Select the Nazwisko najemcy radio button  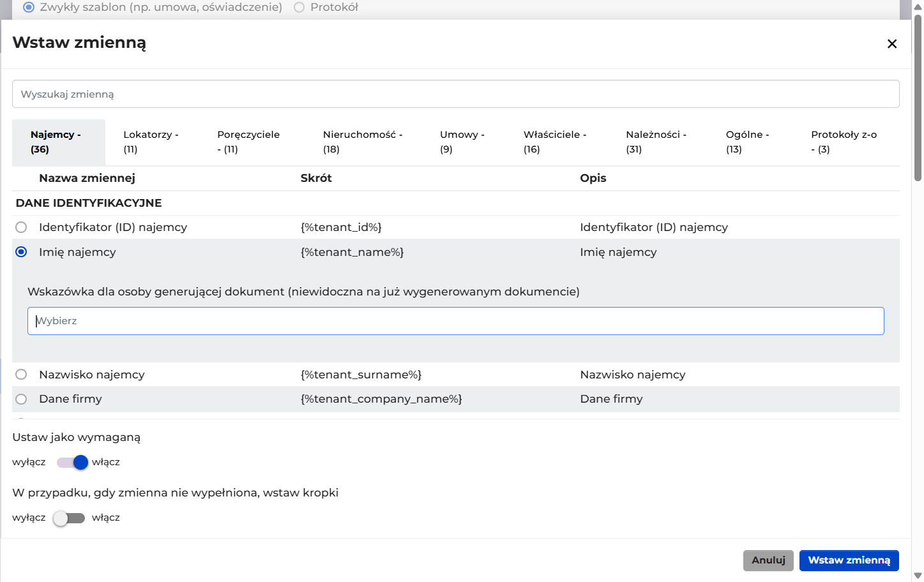(21, 375)
